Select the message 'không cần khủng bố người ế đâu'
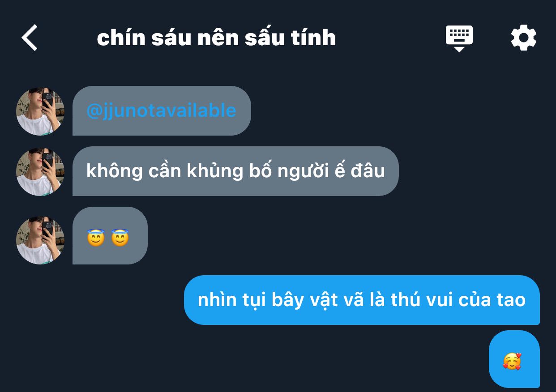 (235, 171)
